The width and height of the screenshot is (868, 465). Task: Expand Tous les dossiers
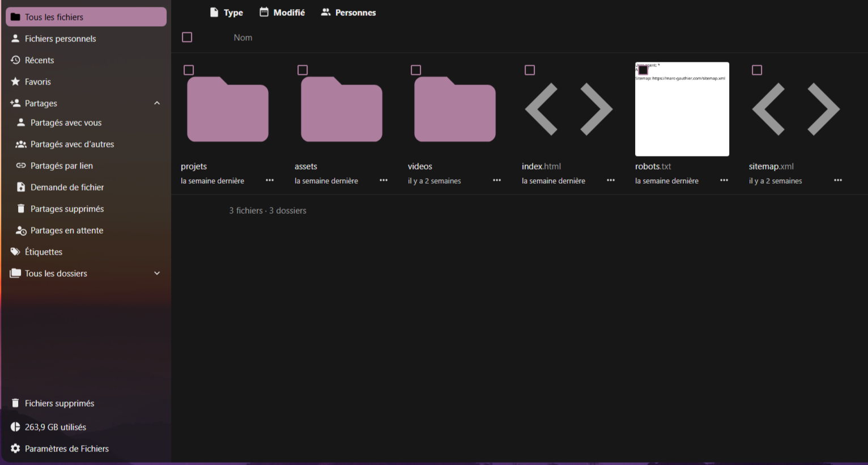click(157, 273)
